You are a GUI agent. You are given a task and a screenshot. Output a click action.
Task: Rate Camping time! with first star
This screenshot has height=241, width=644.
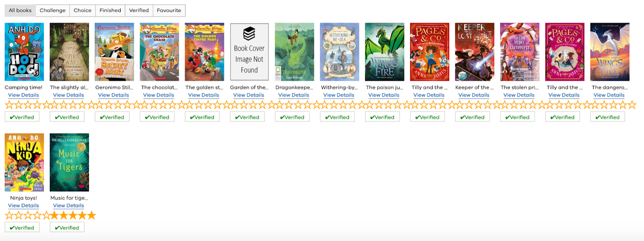9,105
